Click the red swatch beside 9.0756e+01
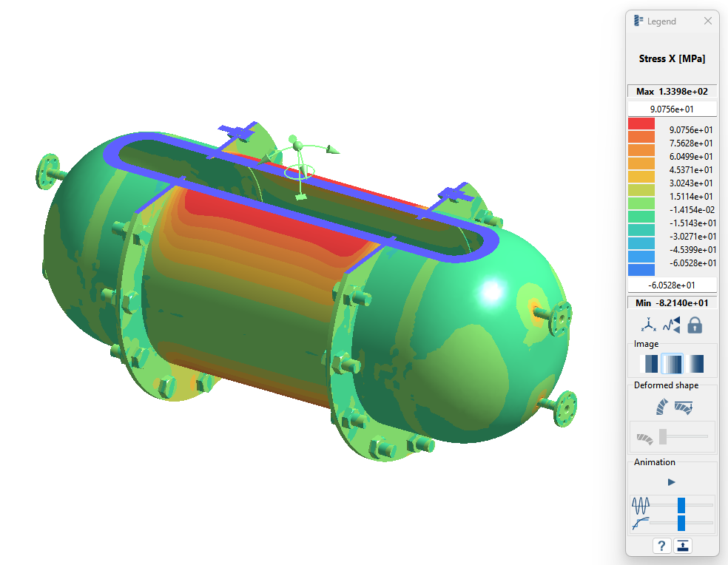 [x=641, y=124]
